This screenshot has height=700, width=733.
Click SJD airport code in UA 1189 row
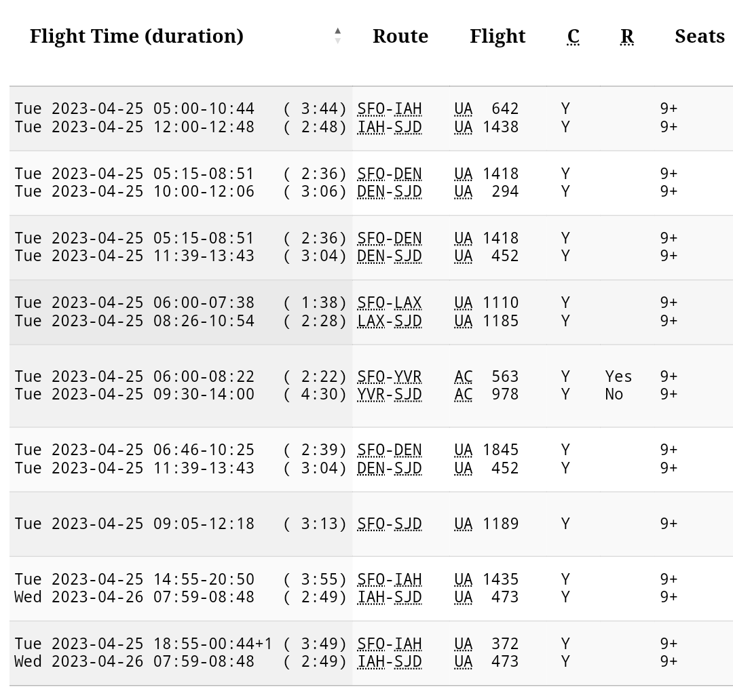(408, 524)
